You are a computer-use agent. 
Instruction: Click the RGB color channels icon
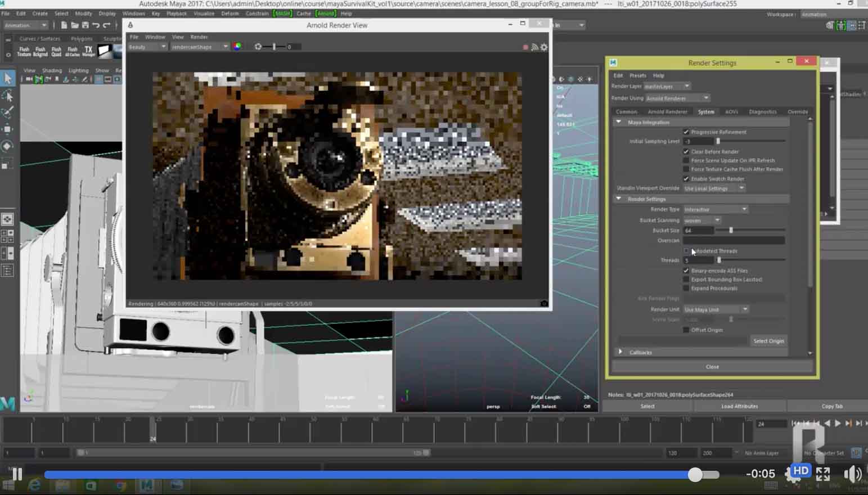pos(237,47)
